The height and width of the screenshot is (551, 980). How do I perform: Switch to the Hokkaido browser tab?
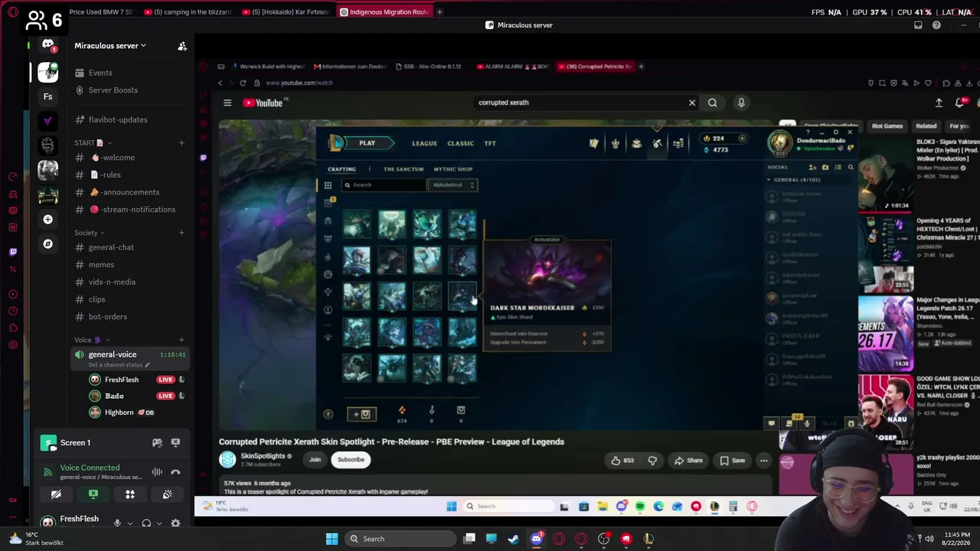[x=284, y=12]
